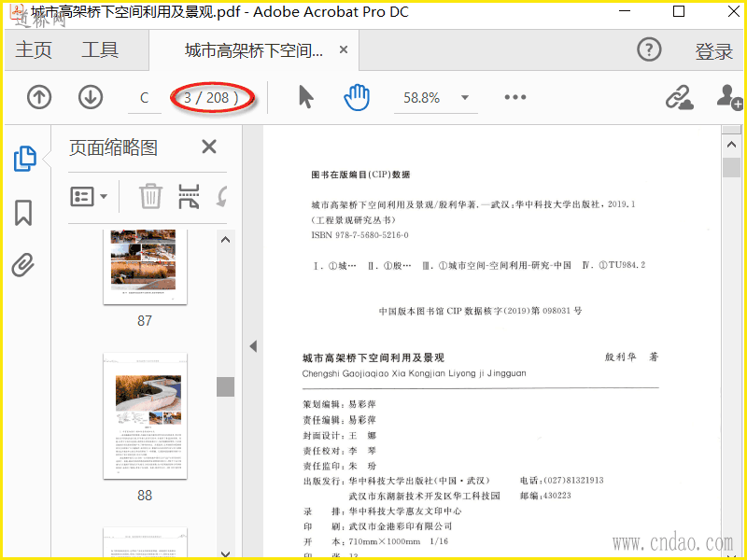Switch to the 工具 tab
The image size is (747, 560).
(x=100, y=50)
